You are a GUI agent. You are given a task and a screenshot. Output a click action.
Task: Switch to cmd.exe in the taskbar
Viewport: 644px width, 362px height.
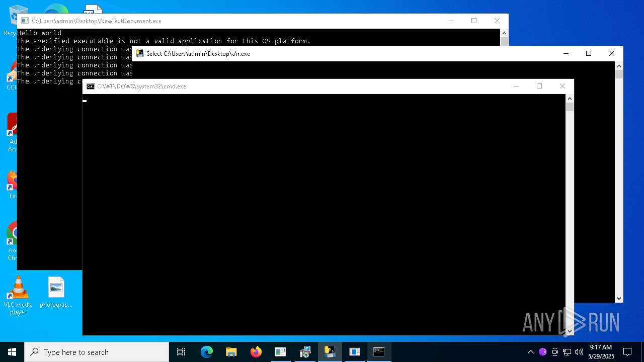tap(379, 352)
